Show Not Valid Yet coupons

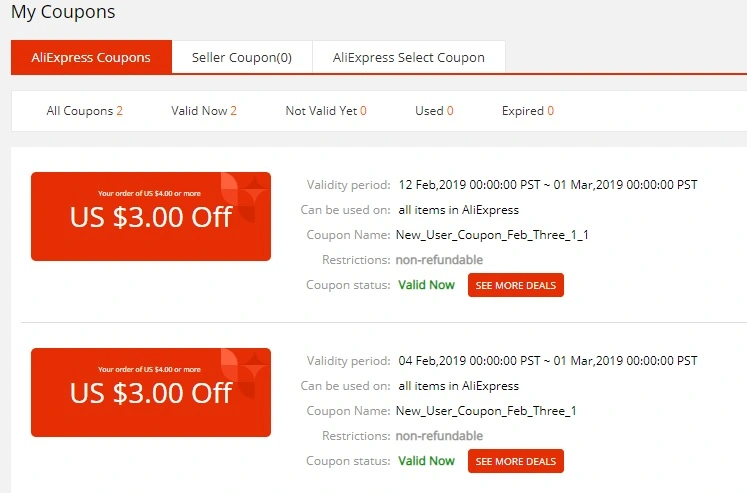[326, 111]
